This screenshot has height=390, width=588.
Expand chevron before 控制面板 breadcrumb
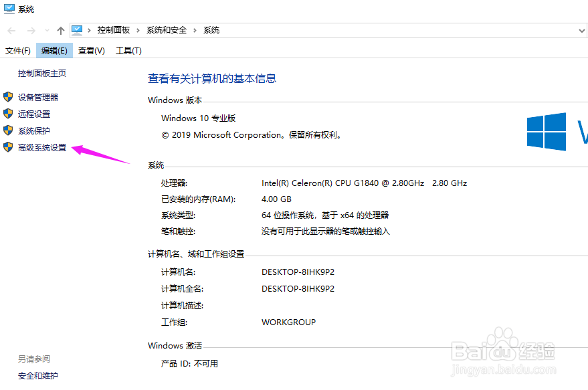point(89,30)
